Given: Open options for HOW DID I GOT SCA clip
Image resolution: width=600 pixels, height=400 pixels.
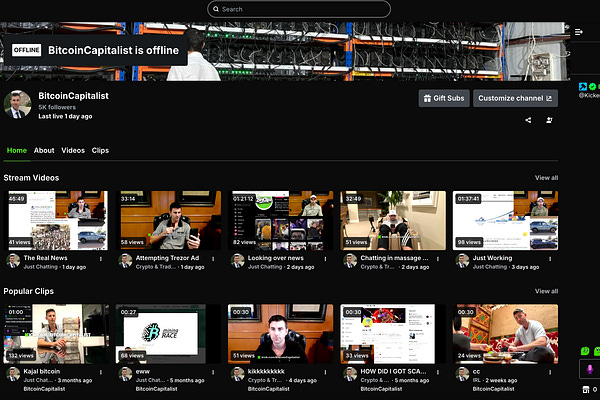Looking at the screenshot, I should (438, 372).
